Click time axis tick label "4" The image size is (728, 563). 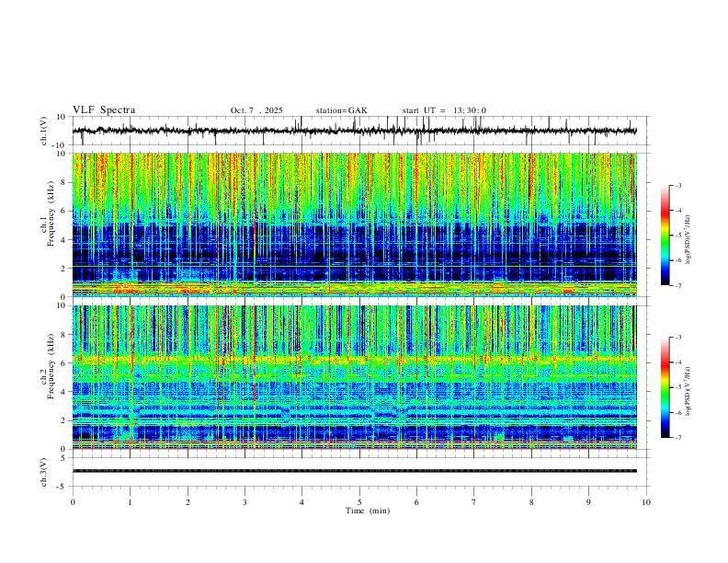(x=301, y=502)
